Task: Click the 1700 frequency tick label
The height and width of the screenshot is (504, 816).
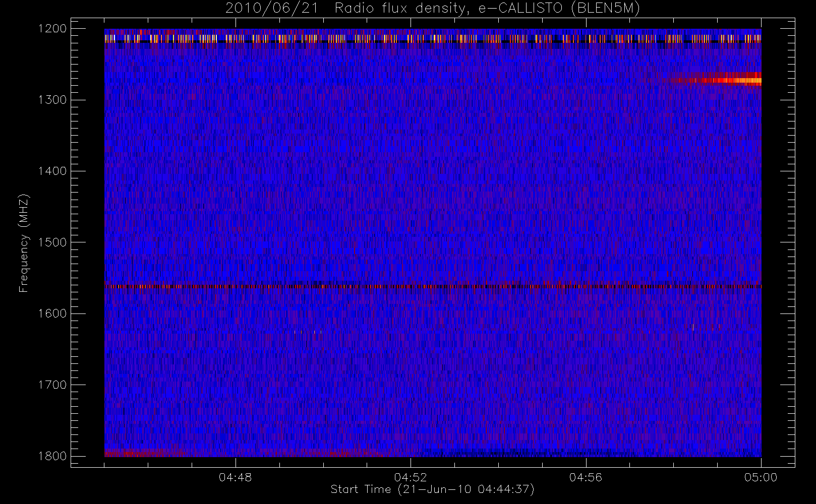Action: [x=52, y=385]
